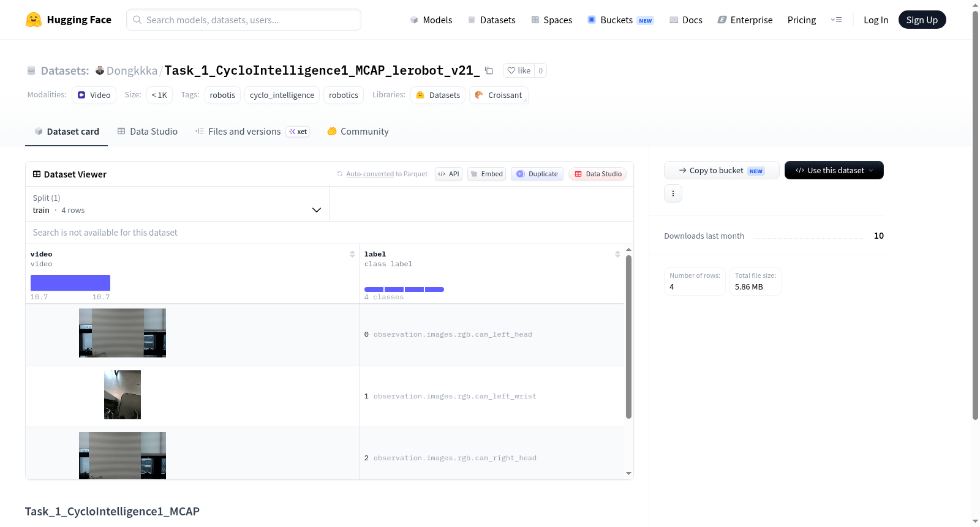Open Data Studio from the viewer header
The image size is (980, 527).
tap(598, 174)
